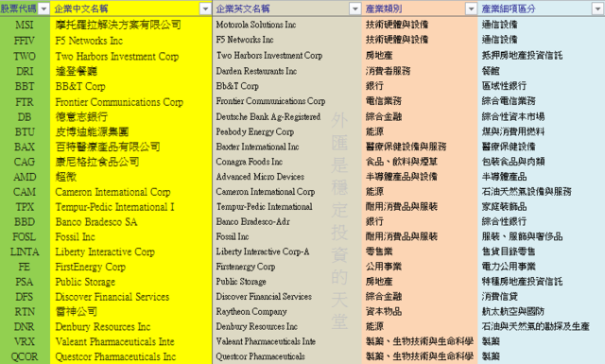The height and width of the screenshot is (364, 605).
Task: Click the 抵押房地產投資信託 sub-industry cell
Action: 542,57
